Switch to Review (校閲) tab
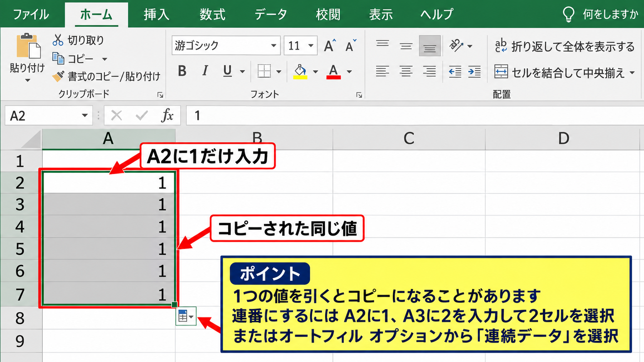This screenshot has height=362, width=644. (x=328, y=15)
